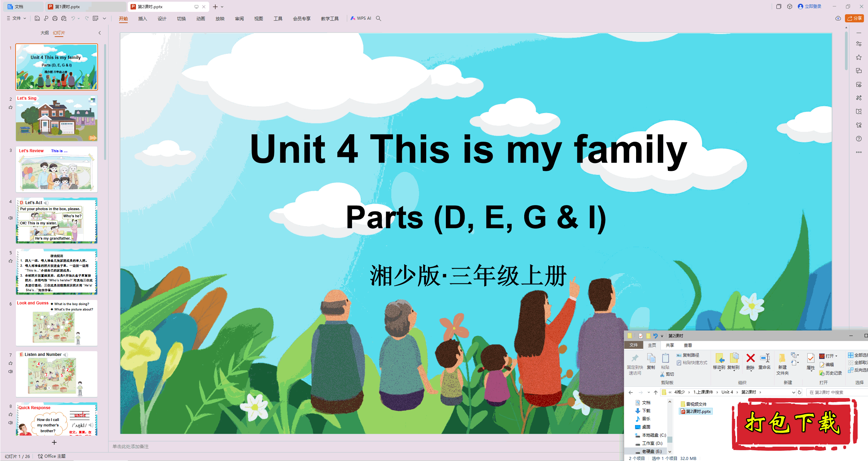Expand the quick access toolbar options arrow
The image size is (868, 461).
pyautogui.click(x=104, y=18)
